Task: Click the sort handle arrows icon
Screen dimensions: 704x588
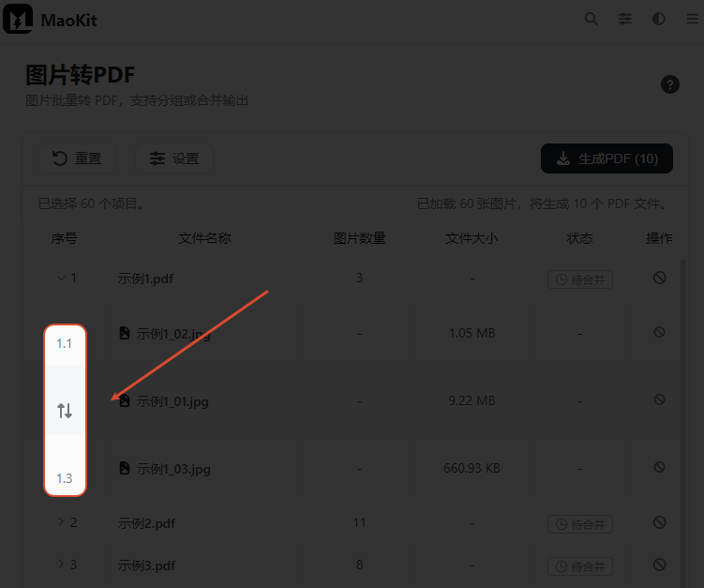Action: [65, 410]
